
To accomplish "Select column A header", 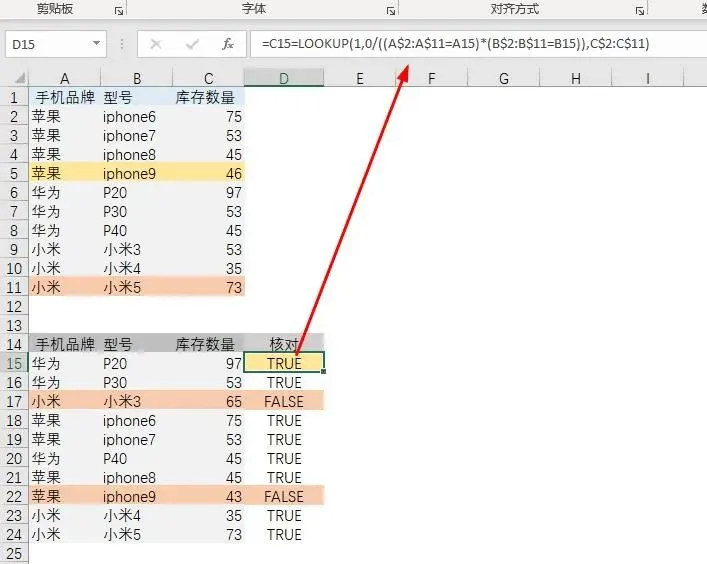I will [x=64, y=78].
